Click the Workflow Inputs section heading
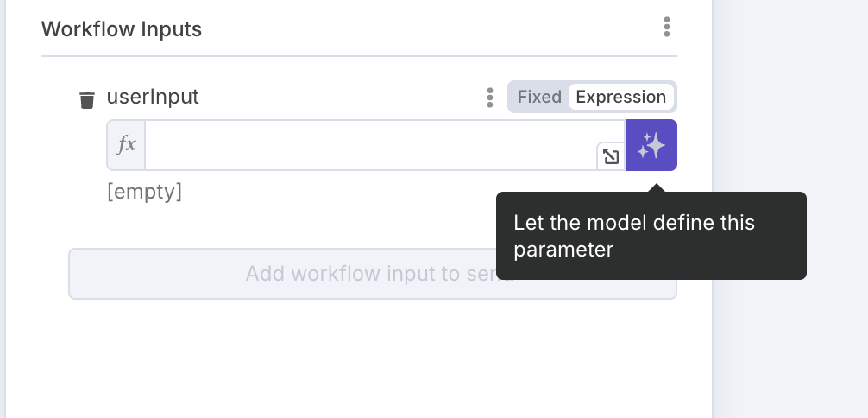This screenshot has height=418, width=868. pyautogui.click(x=122, y=28)
